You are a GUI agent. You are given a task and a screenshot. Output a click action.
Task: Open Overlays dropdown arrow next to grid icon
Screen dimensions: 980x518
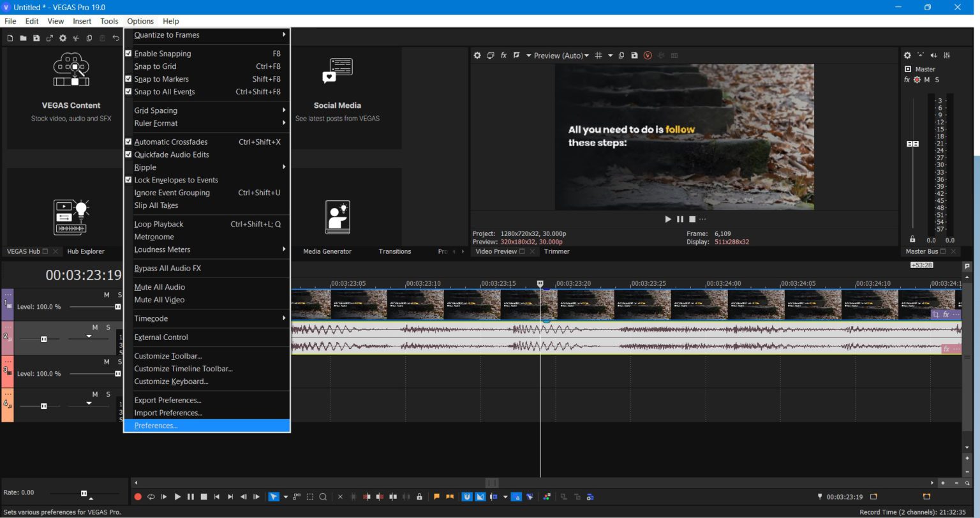[x=610, y=56]
